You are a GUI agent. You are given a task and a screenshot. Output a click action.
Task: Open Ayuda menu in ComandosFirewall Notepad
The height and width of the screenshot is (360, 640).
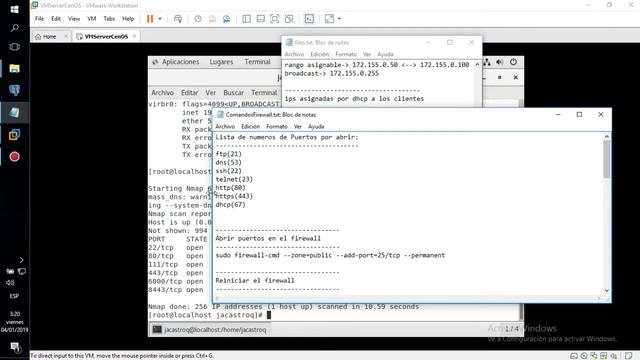316,127
